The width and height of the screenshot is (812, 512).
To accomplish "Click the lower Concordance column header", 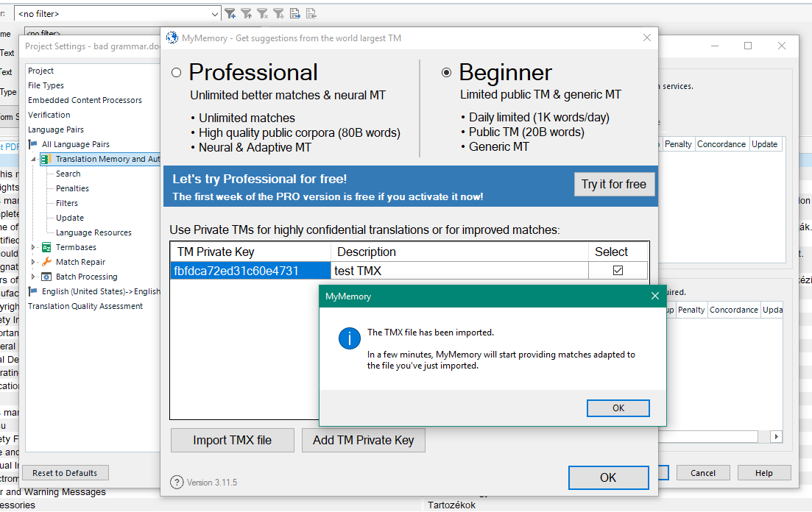I will click(734, 310).
